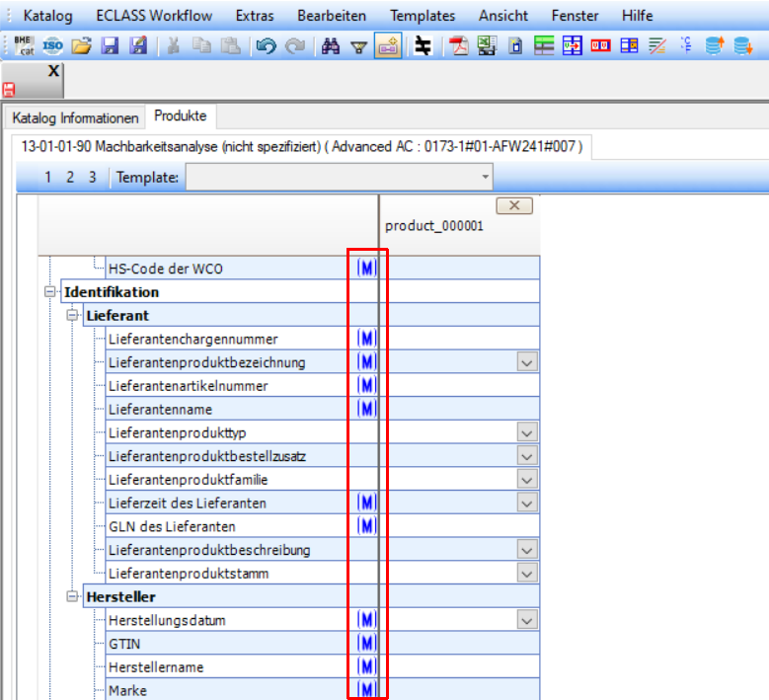This screenshot has width=769, height=700.
Task: Open dropdown for Lieferantenproduktbezeichnung value
Action: 527,362
